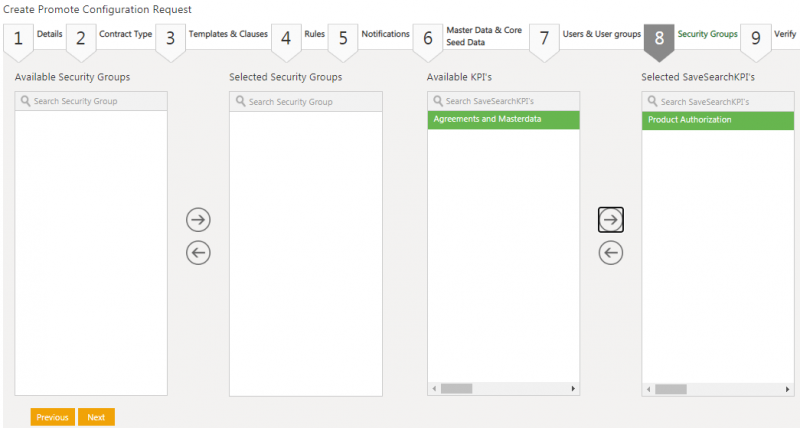Click right arrow to add security group
800x428 pixels.
pyautogui.click(x=199, y=220)
